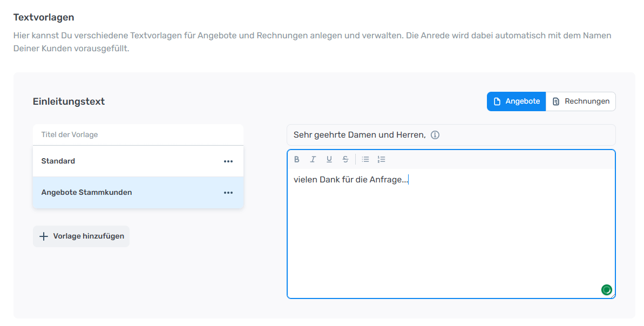The height and width of the screenshot is (326, 644).
Task: Underline text using the toolbar icon
Action: (x=329, y=159)
